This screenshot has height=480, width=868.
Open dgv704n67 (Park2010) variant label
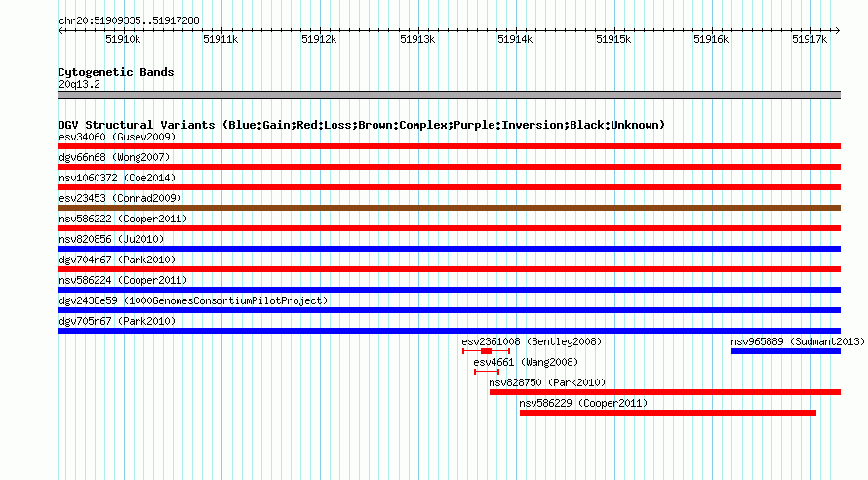[117, 260]
